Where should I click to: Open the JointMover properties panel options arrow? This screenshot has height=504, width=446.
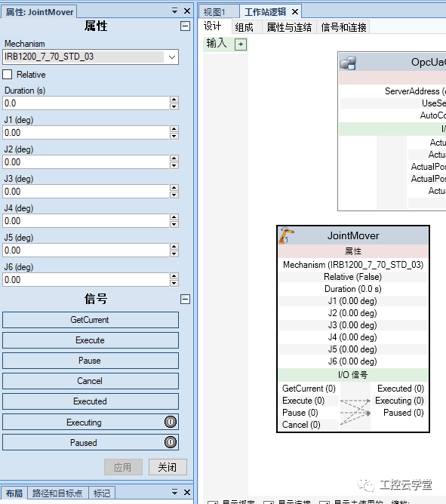[x=174, y=11]
